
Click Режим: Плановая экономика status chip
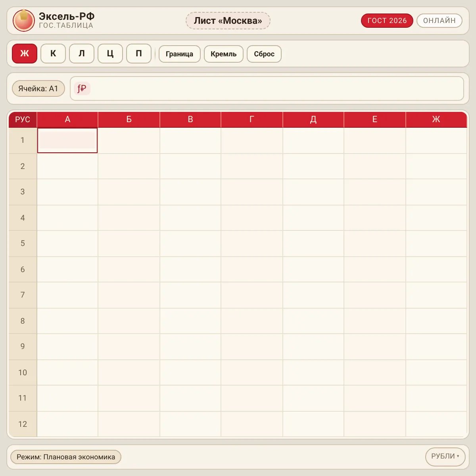66,457
